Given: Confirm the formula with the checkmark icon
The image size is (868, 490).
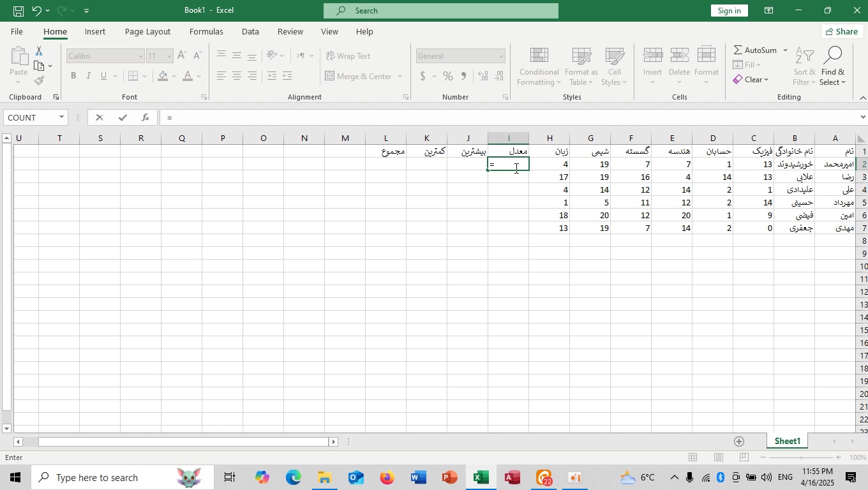Looking at the screenshot, I should click(x=123, y=117).
